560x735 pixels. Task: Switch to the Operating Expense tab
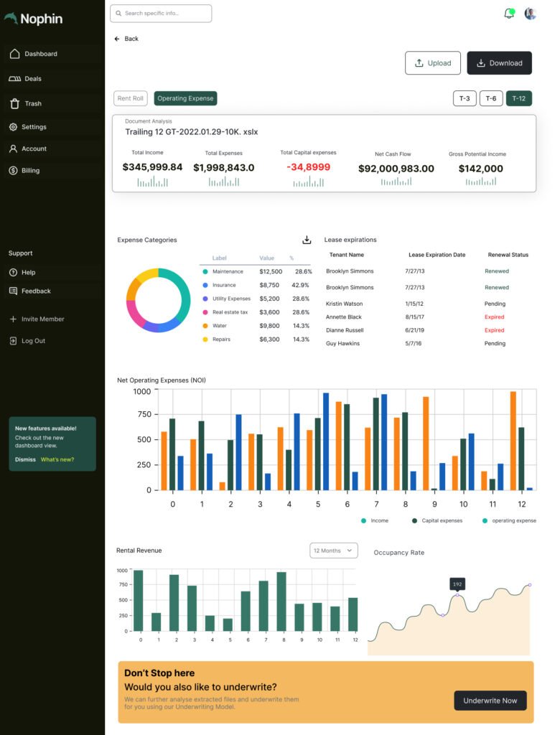[x=185, y=98]
